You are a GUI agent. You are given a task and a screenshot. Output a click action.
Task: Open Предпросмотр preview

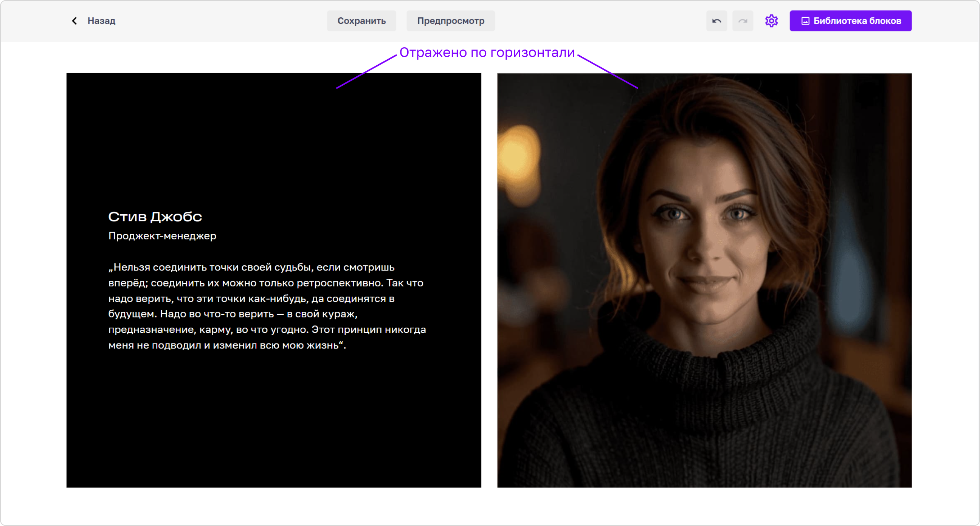click(x=450, y=21)
